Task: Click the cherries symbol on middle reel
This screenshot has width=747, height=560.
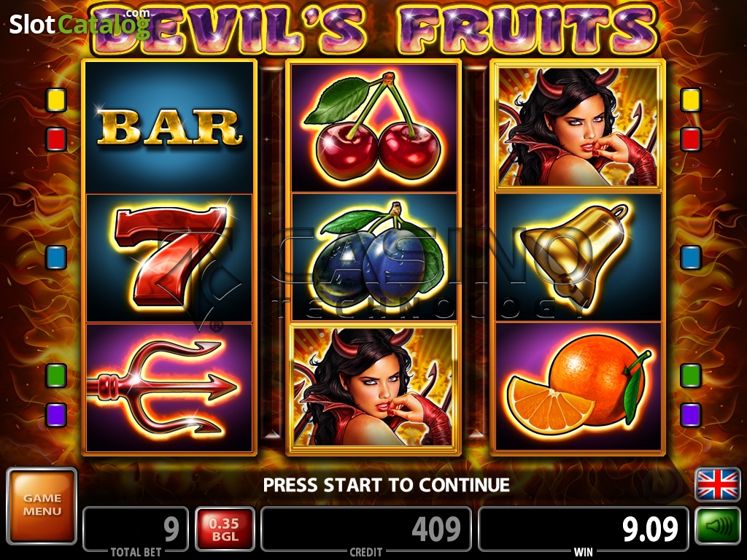Action: [374, 128]
